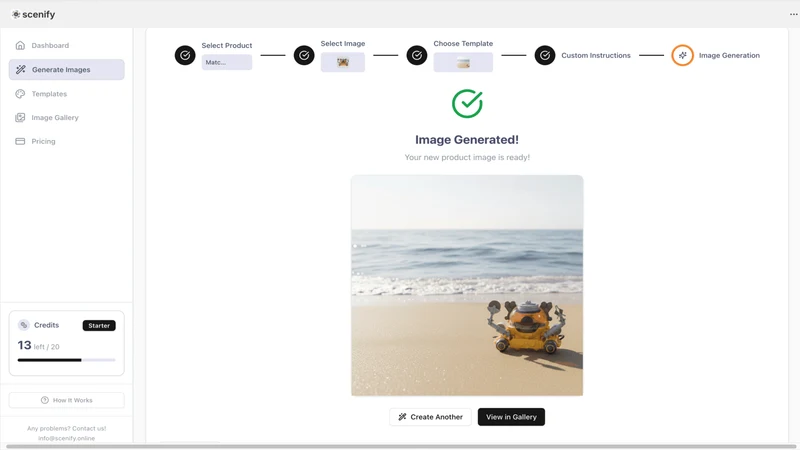Click the 'Image Generated!' heading
The width and height of the screenshot is (800, 450).
tap(467, 140)
